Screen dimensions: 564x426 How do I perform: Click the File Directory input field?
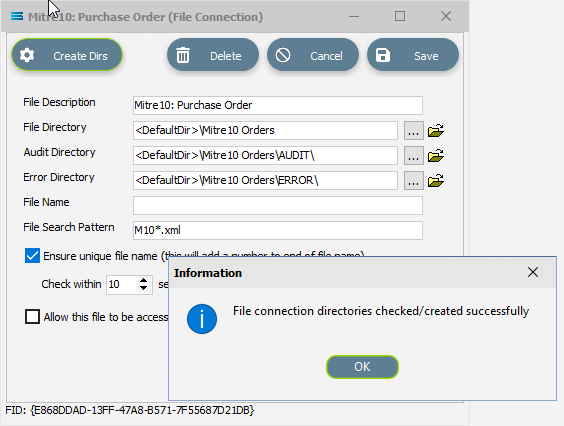[265, 130]
